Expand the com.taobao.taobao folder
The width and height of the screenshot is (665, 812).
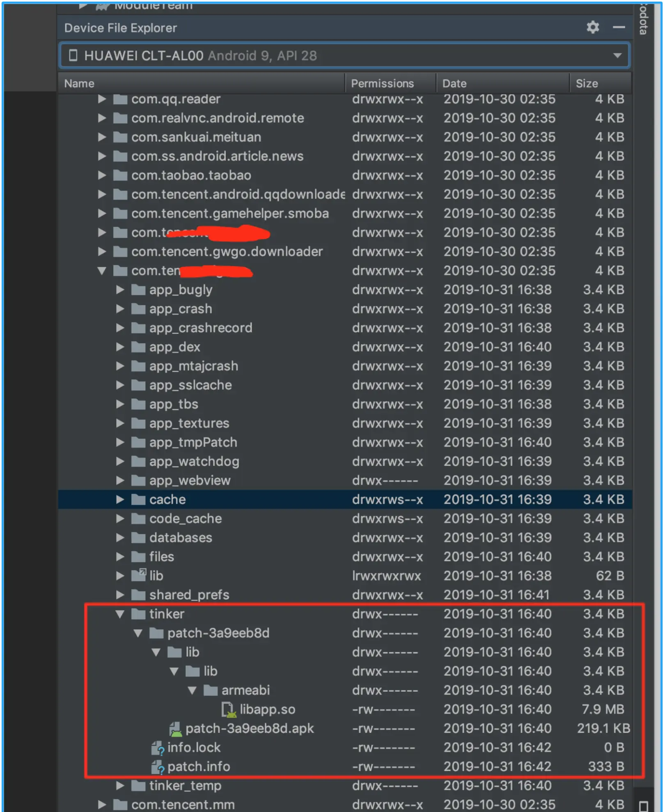pyautogui.click(x=102, y=175)
